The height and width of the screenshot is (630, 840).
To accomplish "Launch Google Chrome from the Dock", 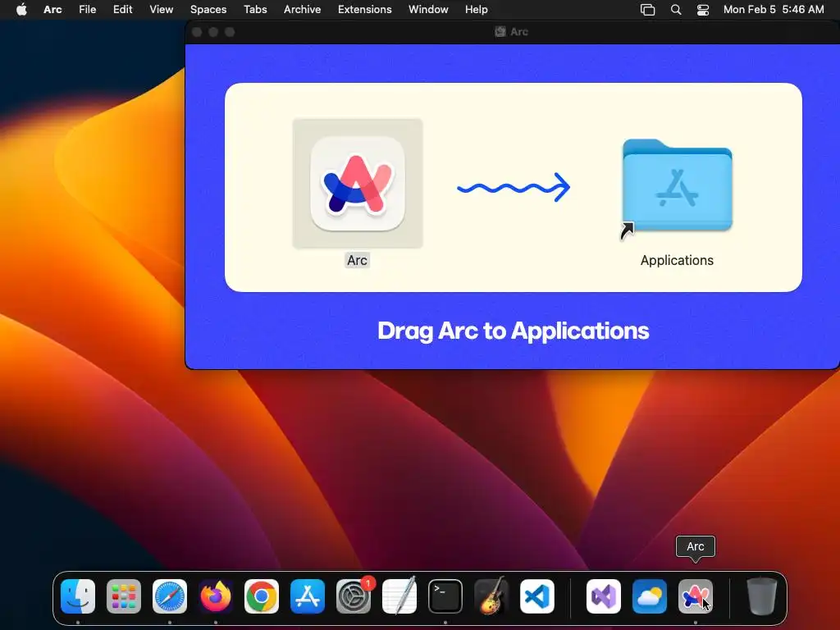I will coord(262,596).
